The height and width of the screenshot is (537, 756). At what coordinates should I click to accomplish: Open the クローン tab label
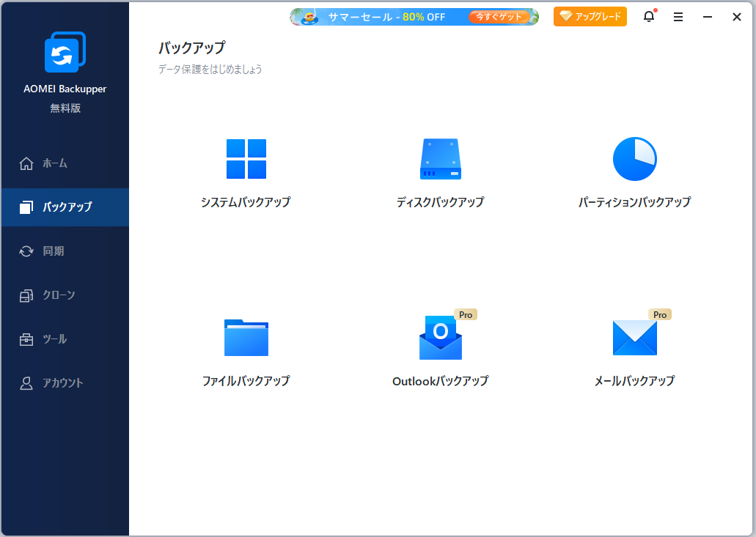[59, 295]
